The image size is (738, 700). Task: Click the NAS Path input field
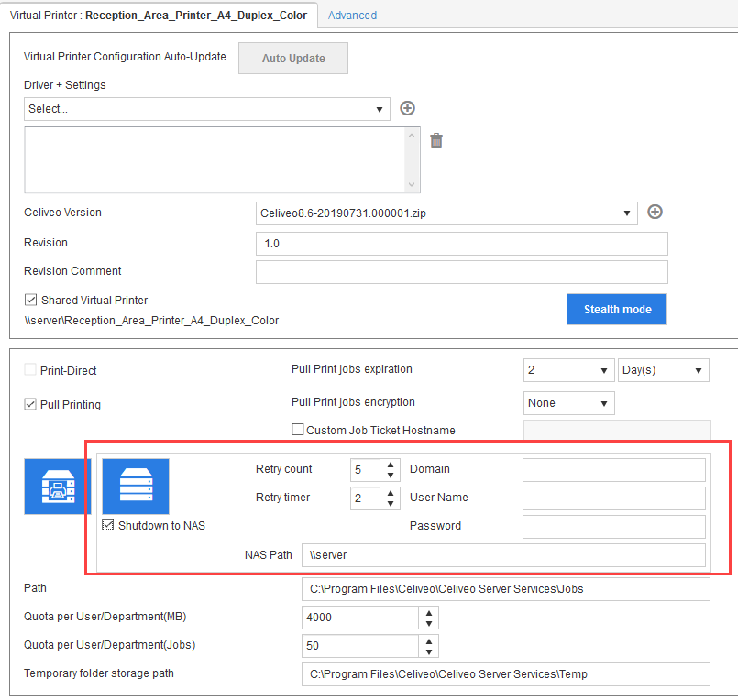tap(503, 555)
